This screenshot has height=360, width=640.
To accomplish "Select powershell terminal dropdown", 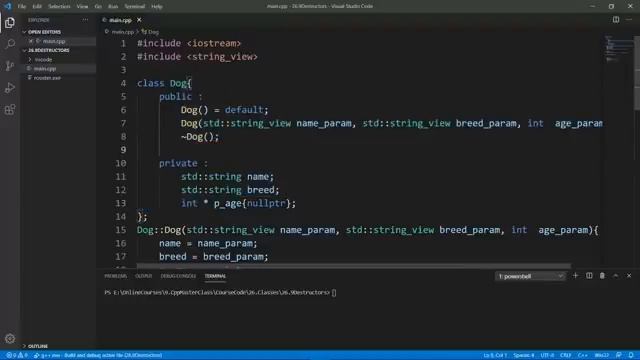I will pyautogui.click(x=530, y=276).
